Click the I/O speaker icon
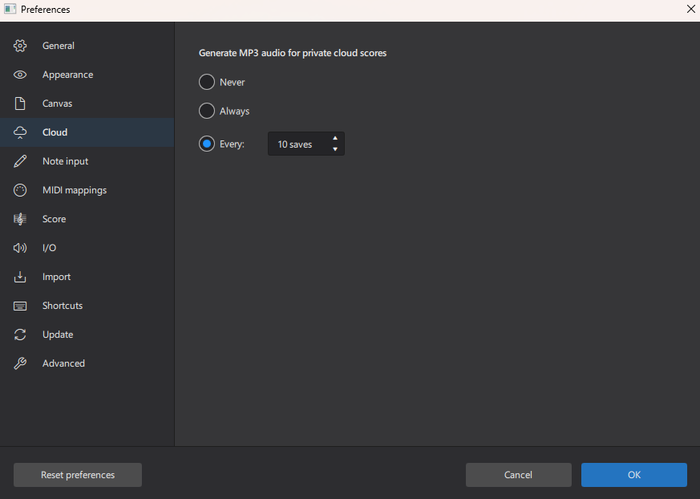 click(20, 248)
